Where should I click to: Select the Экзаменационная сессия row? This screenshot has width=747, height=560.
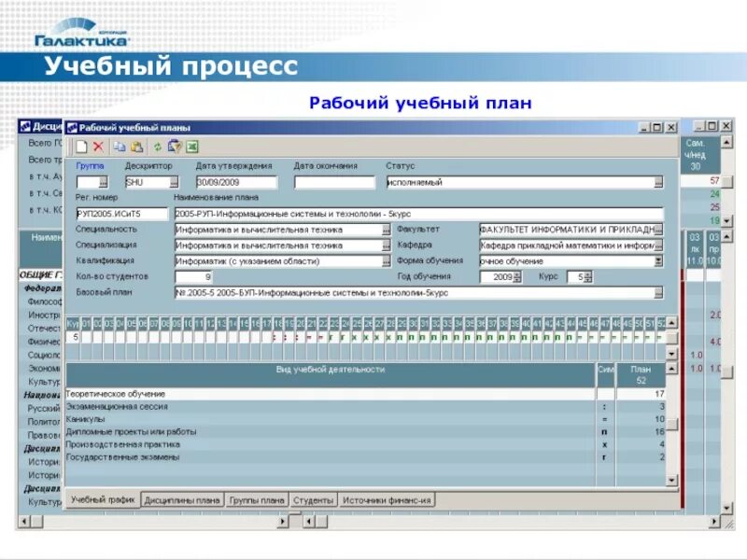(365, 407)
